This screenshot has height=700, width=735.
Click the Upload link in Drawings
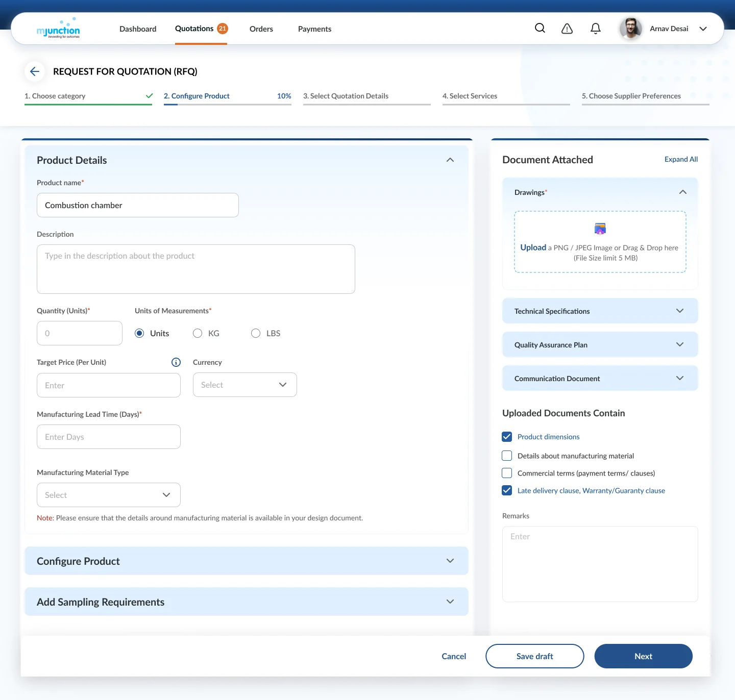click(x=533, y=247)
